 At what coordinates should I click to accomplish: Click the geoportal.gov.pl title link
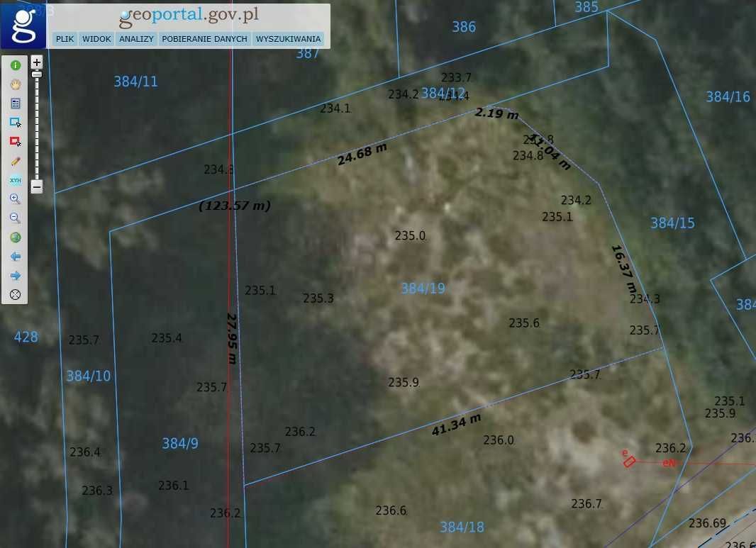click(189, 16)
